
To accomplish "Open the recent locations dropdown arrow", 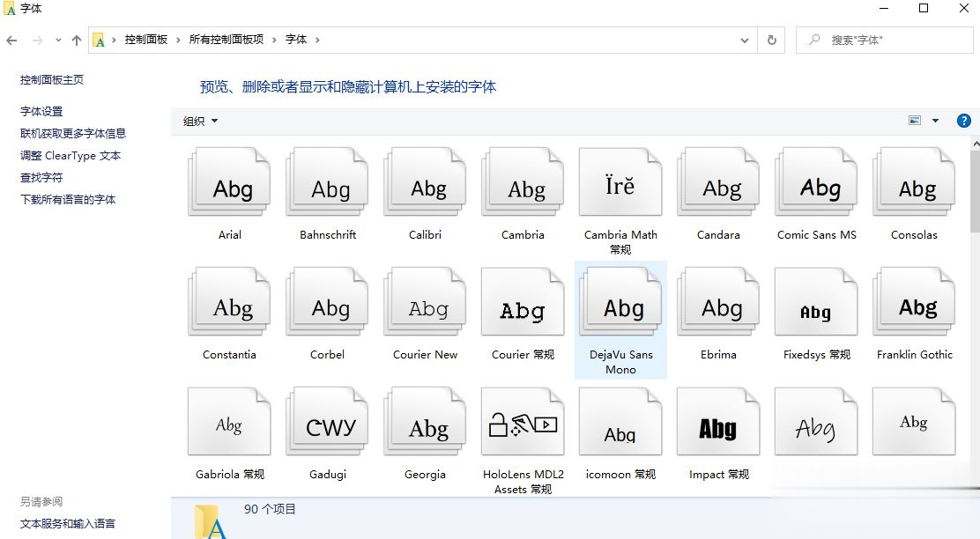I will [x=58, y=40].
